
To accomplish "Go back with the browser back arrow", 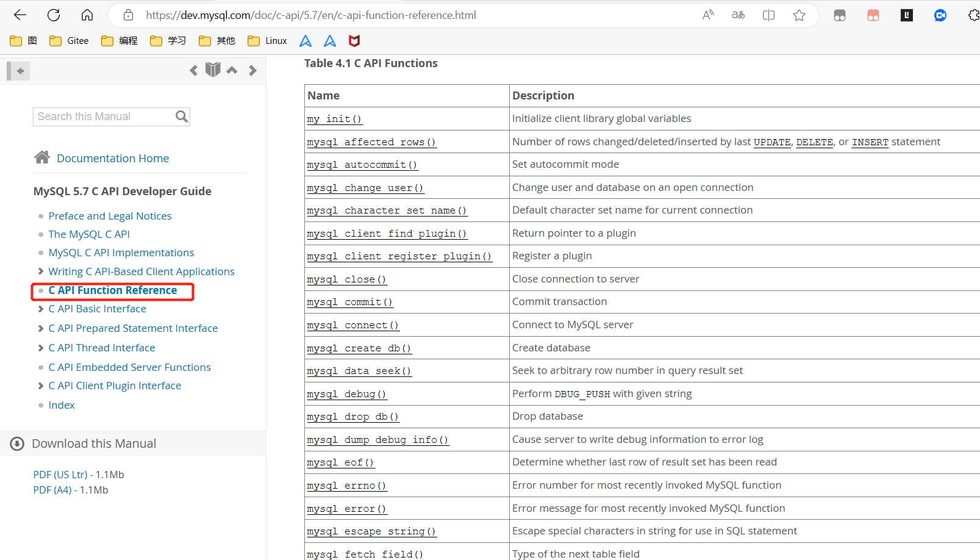I will [20, 15].
